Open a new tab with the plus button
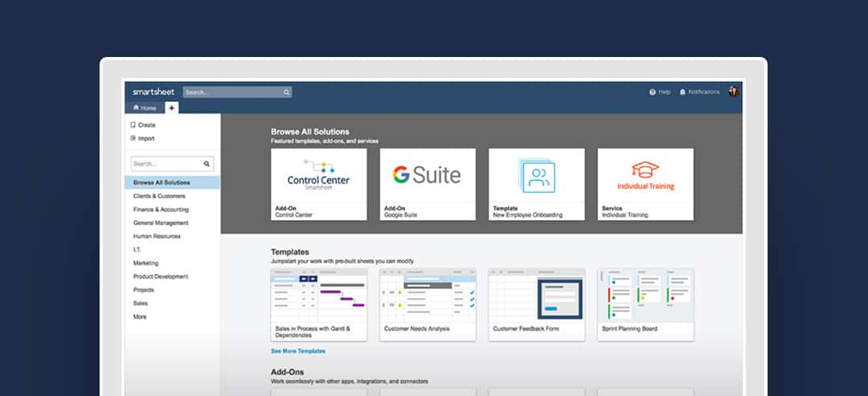The height and width of the screenshot is (396, 868). [x=172, y=108]
